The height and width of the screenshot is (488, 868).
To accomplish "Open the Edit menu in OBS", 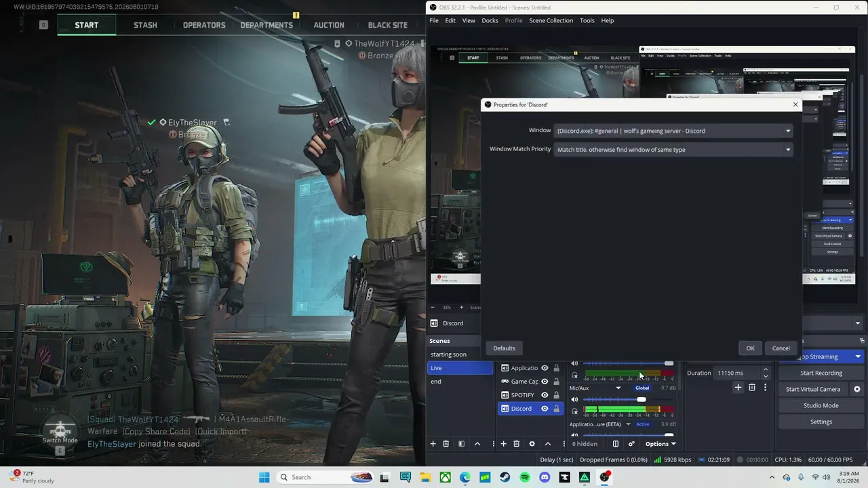I will [450, 20].
